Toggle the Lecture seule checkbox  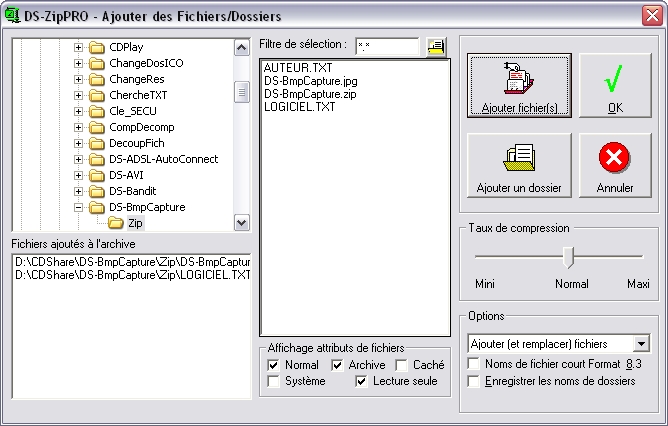[361, 382]
